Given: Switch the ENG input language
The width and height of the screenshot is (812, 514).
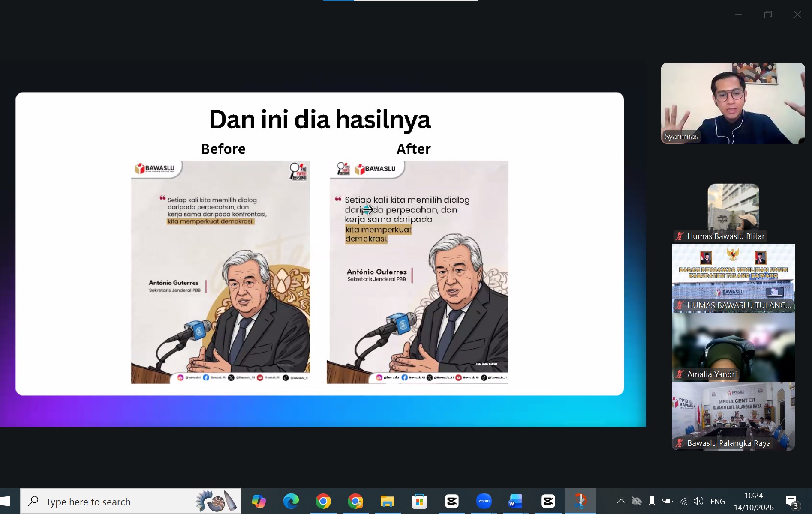Looking at the screenshot, I should pos(718,501).
